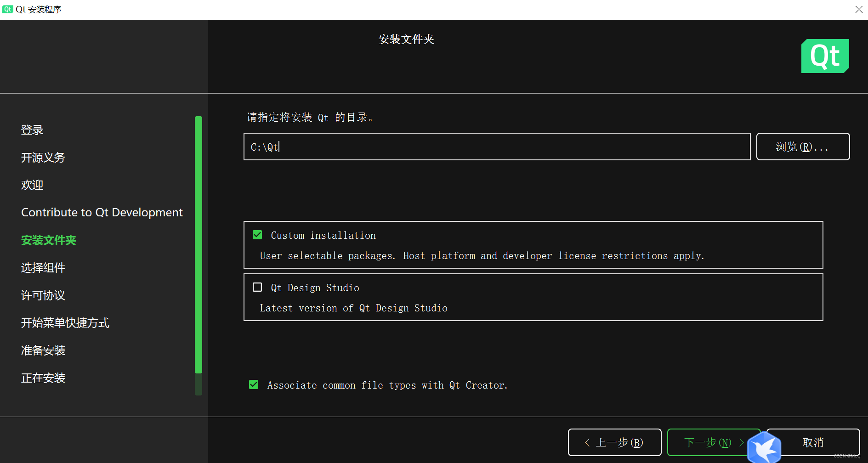Select the 正在安装 step in sidebar
The image size is (868, 463).
click(43, 378)
